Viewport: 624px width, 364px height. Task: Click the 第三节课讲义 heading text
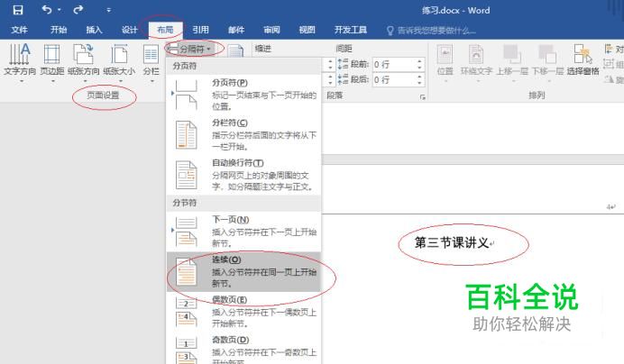click(452, 242)
